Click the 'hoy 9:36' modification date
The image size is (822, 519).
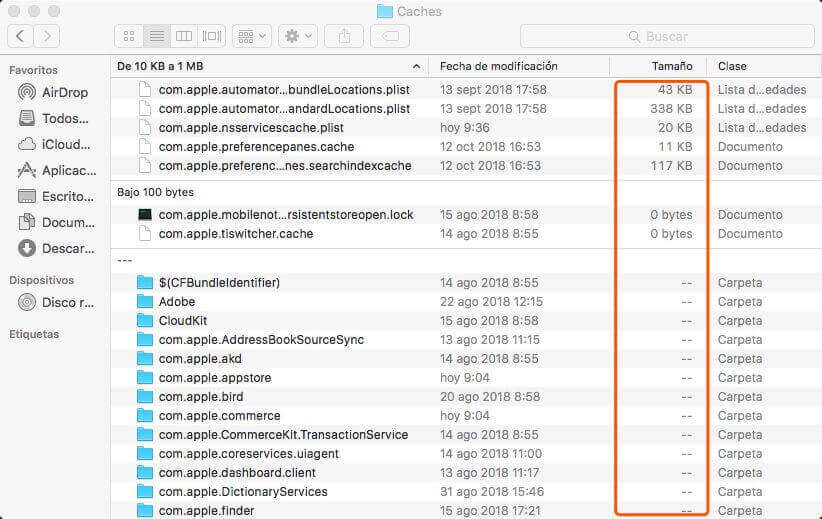464,127
